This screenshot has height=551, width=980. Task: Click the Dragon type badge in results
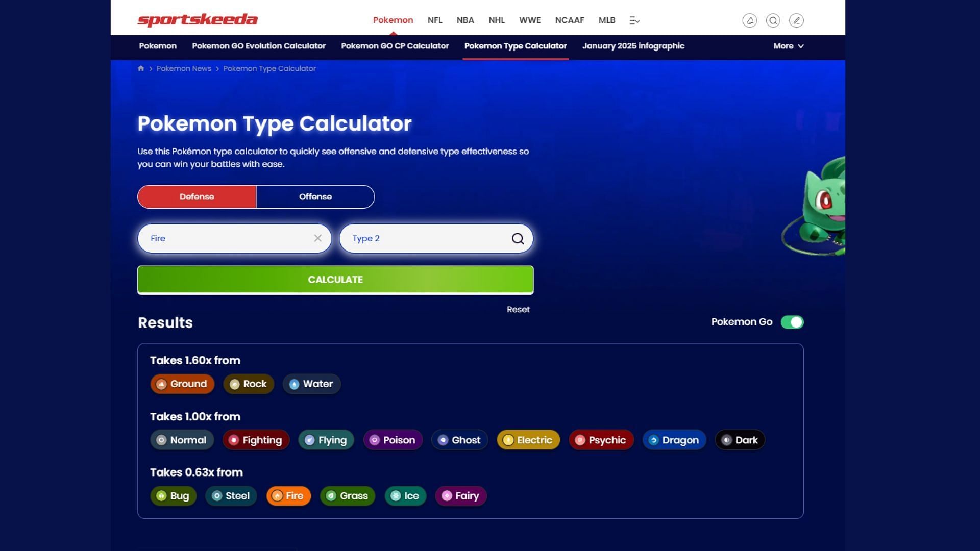(674, 439)
